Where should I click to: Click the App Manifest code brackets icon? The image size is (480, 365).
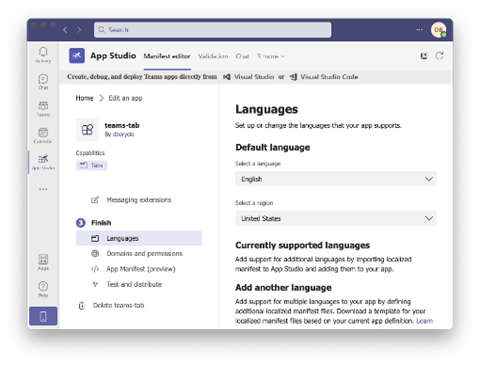point(95,269)
